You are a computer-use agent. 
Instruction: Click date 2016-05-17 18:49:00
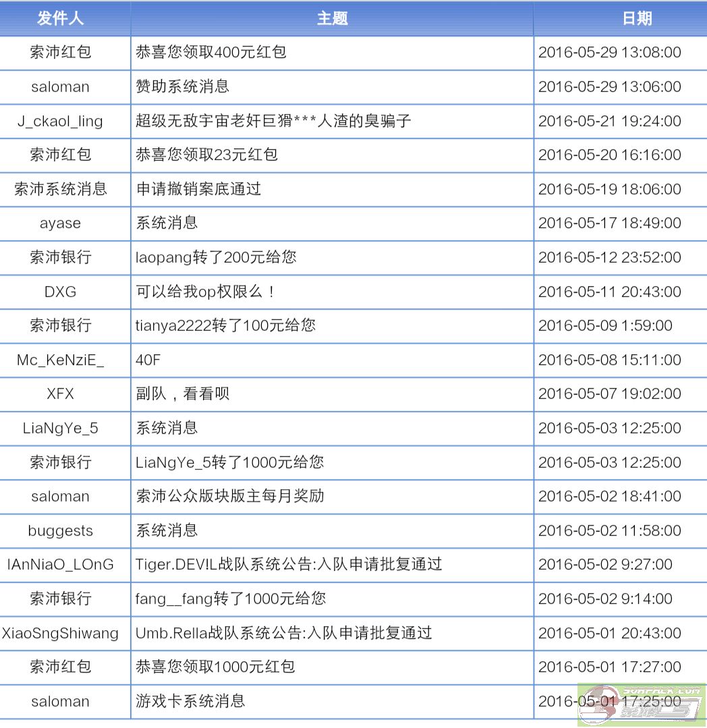pos(610,223)
